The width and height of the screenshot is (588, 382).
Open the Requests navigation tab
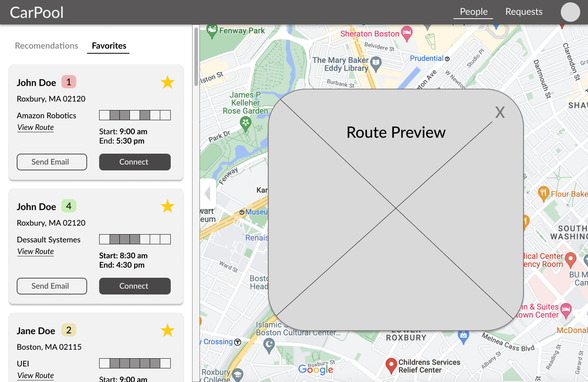[524, 12]
